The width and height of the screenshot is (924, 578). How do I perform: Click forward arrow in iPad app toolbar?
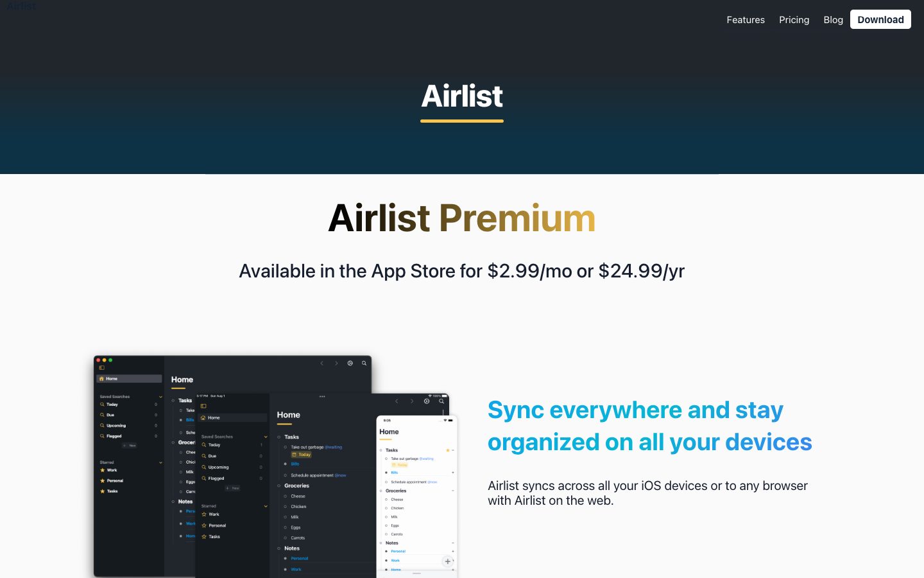(412, 401)
